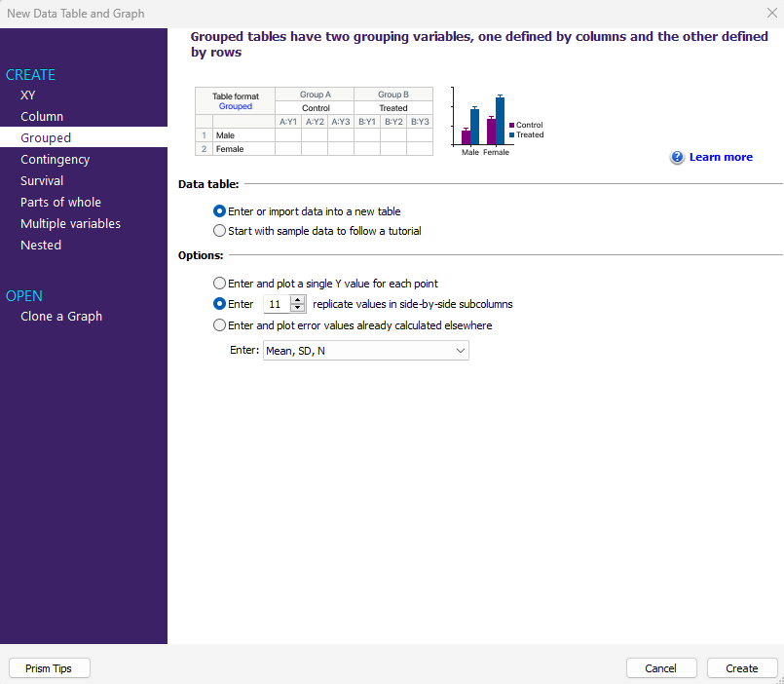Select replicate values in side-by-side subcolumns option

click(219, 304)
